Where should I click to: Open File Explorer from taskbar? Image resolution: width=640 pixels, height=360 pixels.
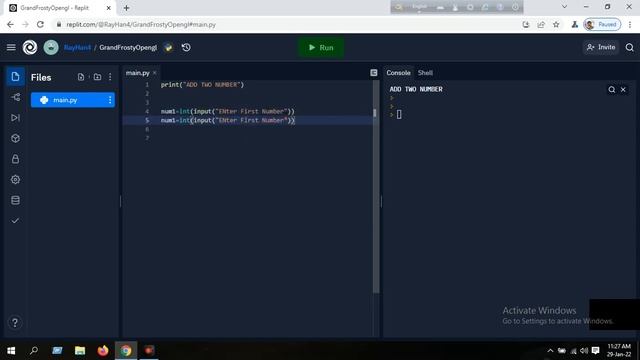pos(80,350)
